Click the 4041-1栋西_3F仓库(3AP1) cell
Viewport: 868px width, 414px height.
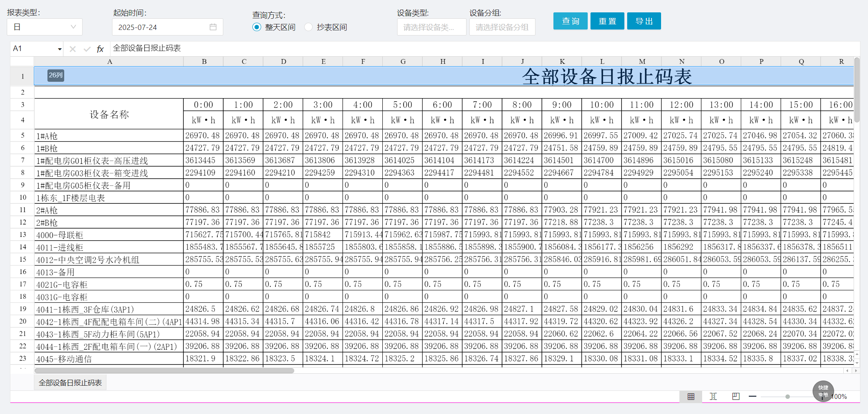click(109, 309)
